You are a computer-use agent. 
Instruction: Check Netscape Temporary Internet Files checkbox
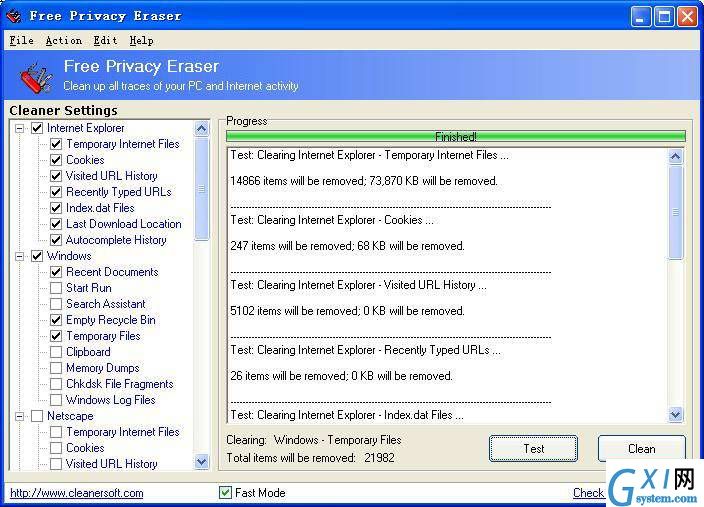coord(56,432)
